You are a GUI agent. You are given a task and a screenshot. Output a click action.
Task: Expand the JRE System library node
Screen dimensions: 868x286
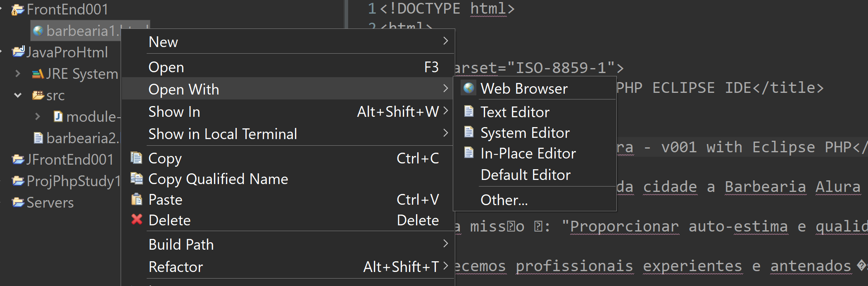click(17, 74)
